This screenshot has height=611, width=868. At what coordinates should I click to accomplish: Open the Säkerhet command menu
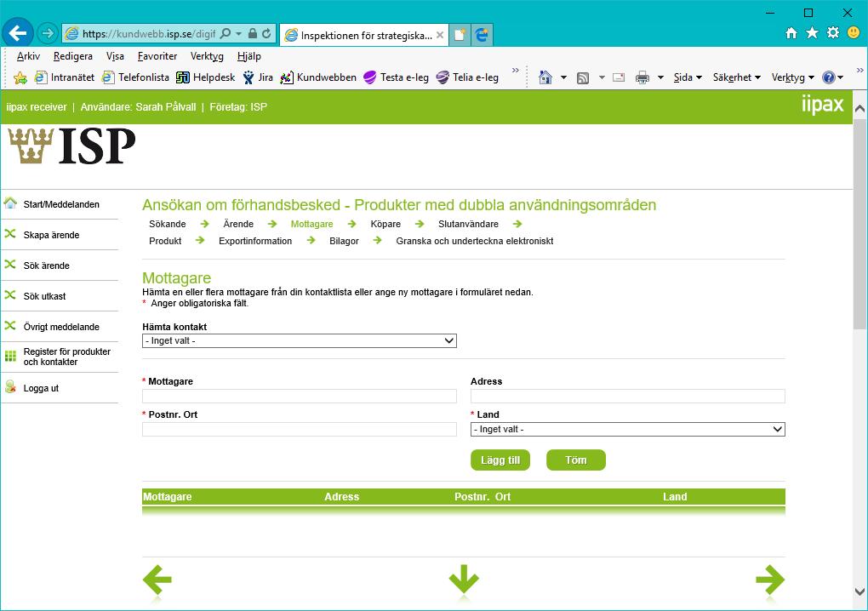[x=737, y=77]
